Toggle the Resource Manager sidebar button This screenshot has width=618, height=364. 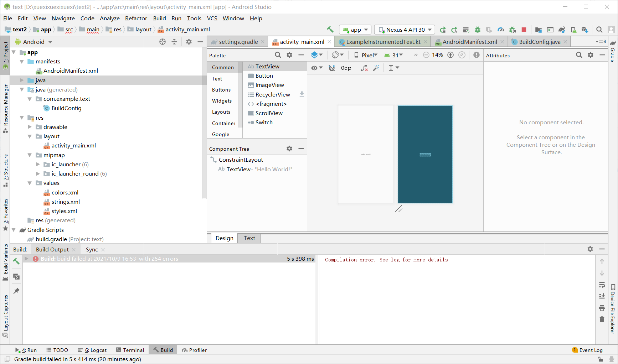[5, 109]
